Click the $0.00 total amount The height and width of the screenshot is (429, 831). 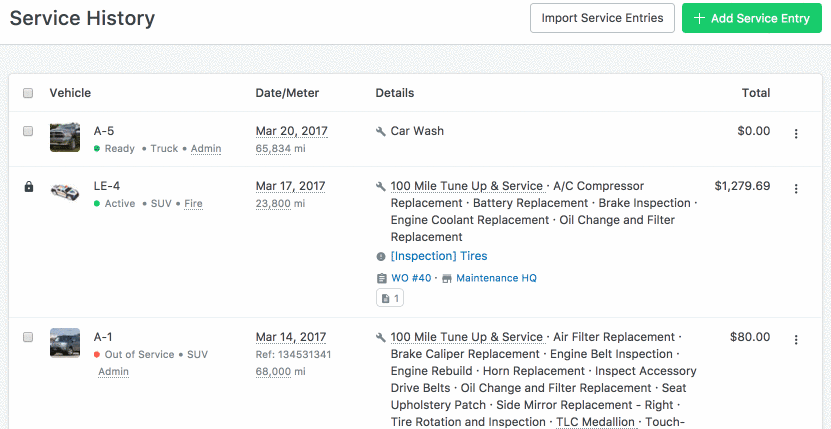754,131
